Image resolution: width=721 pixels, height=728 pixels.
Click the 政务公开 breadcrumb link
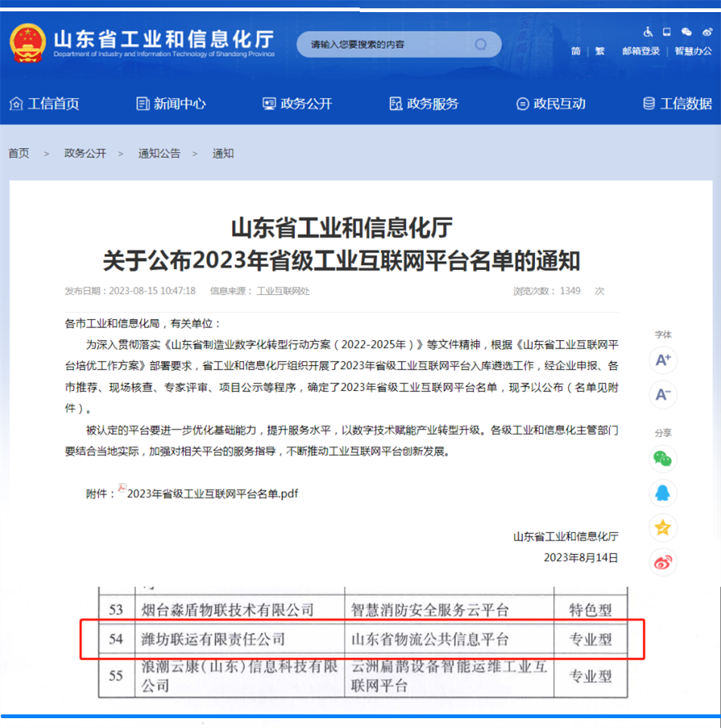[85, 153]
